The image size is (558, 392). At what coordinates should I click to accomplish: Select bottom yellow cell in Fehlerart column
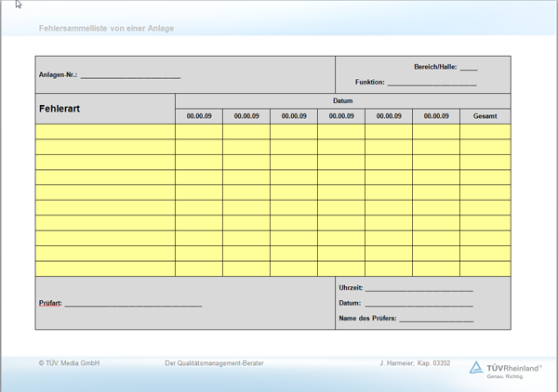[x=105, y=268]
